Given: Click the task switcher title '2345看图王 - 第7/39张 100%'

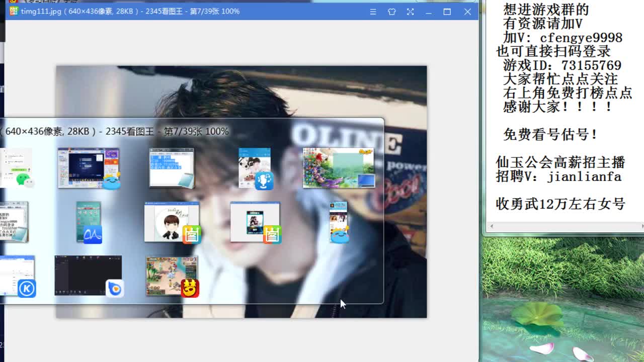Looking at the screenshot, I should point(167,131).
